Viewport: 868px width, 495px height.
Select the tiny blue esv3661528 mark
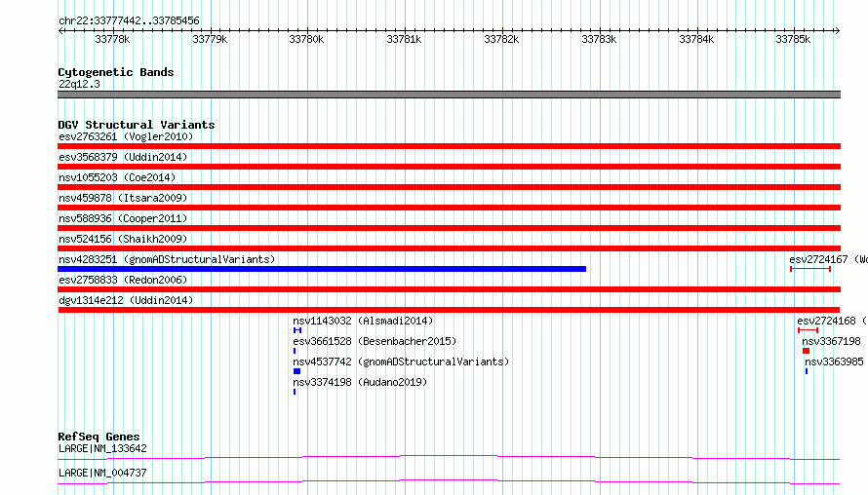[295, 351]
